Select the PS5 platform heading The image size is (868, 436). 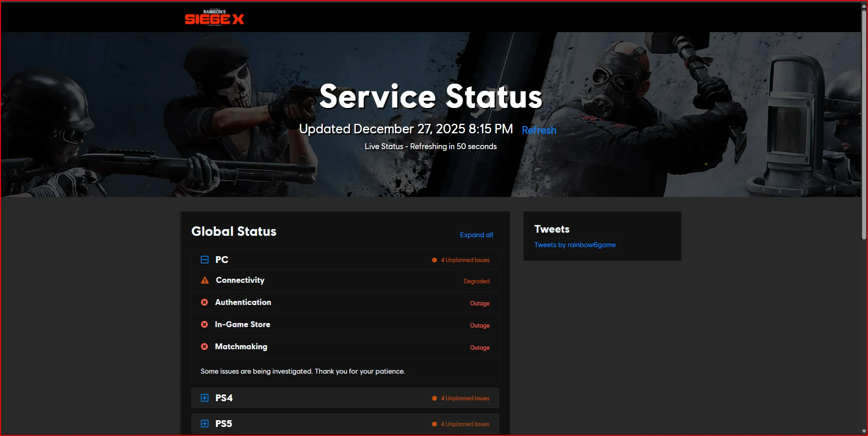click(x=223, y=423)
